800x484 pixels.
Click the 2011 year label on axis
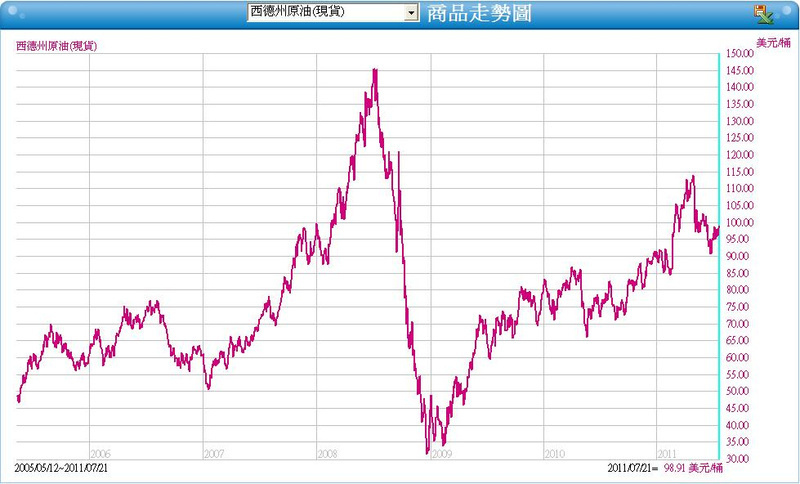667,454
